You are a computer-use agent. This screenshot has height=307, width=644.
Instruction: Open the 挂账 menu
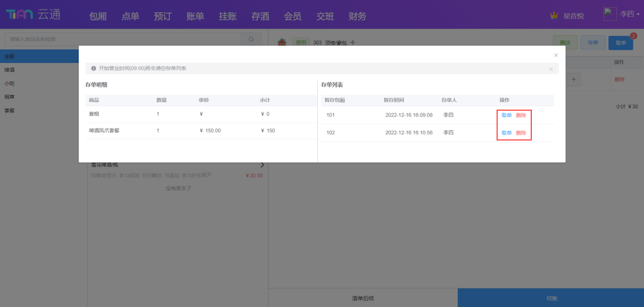(x=228, y=16)
